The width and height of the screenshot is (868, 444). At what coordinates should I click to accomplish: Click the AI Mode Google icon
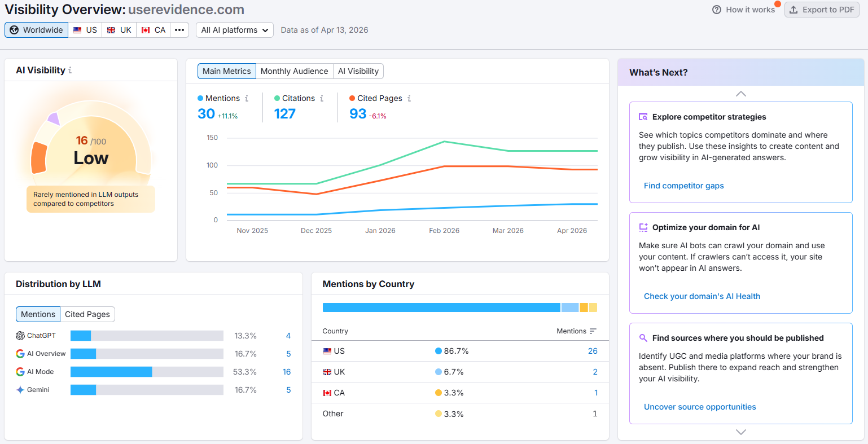coord(20,372)
